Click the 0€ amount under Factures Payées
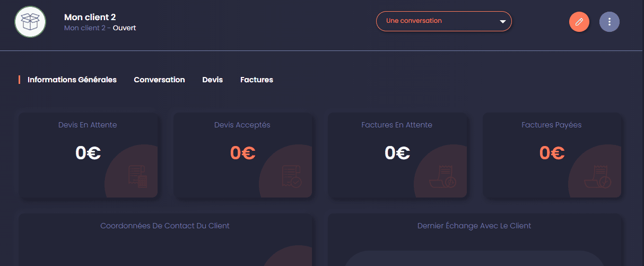The width and height of the screenshot is (644, 266). pyautogui.click(x=552, y=153)
